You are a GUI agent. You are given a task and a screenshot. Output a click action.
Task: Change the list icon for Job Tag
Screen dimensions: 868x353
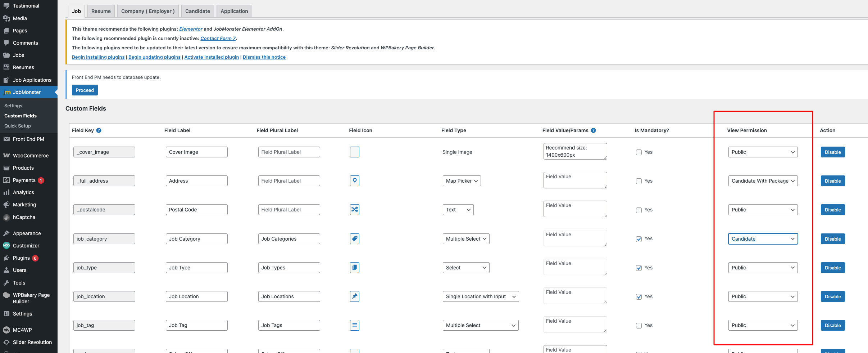click(x=354, y=325)
